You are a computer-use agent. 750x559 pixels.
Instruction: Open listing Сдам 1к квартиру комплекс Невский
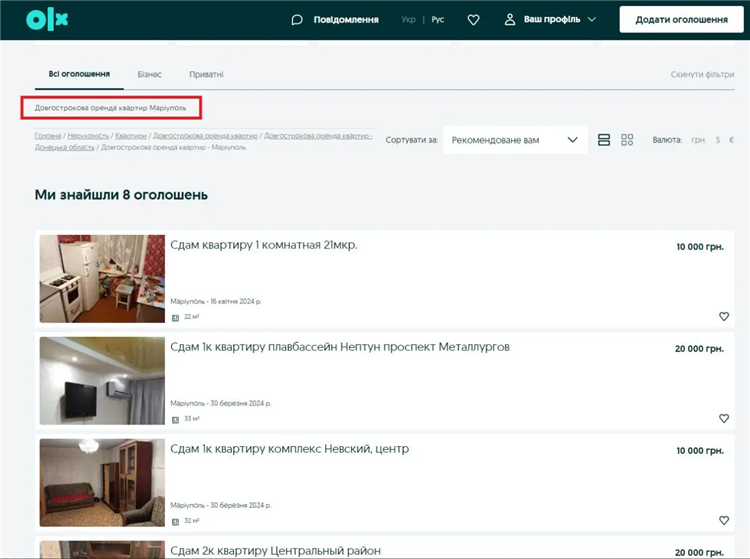click(x=289, y=449)
